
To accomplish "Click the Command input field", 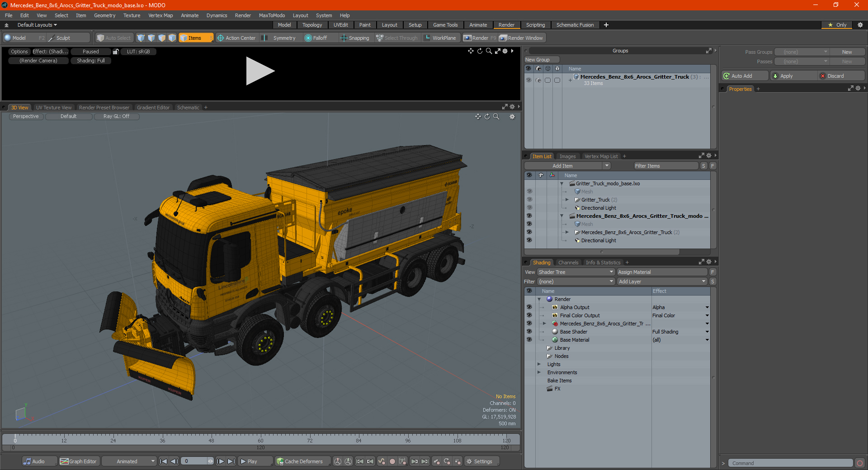I will click(790, 463).
